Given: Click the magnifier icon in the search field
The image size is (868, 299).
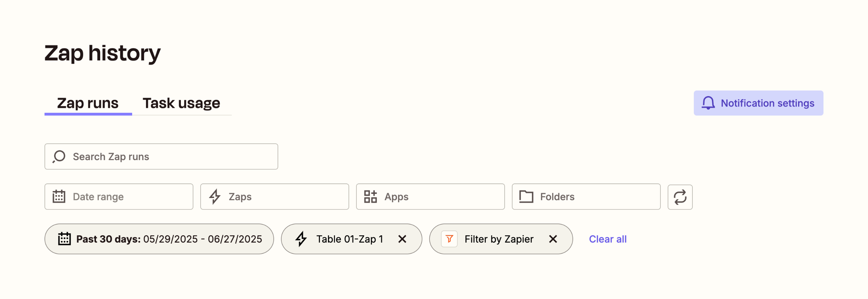Looking at the screenshot, I should (x=59, y=156).
